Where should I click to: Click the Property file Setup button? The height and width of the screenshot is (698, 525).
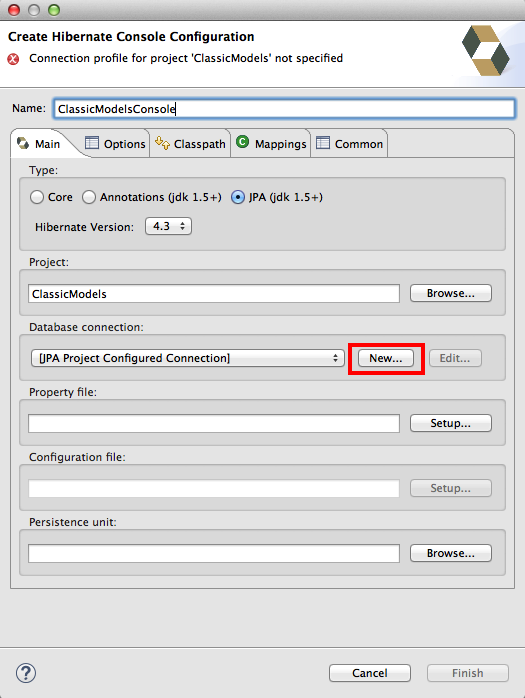pos(451,423)
